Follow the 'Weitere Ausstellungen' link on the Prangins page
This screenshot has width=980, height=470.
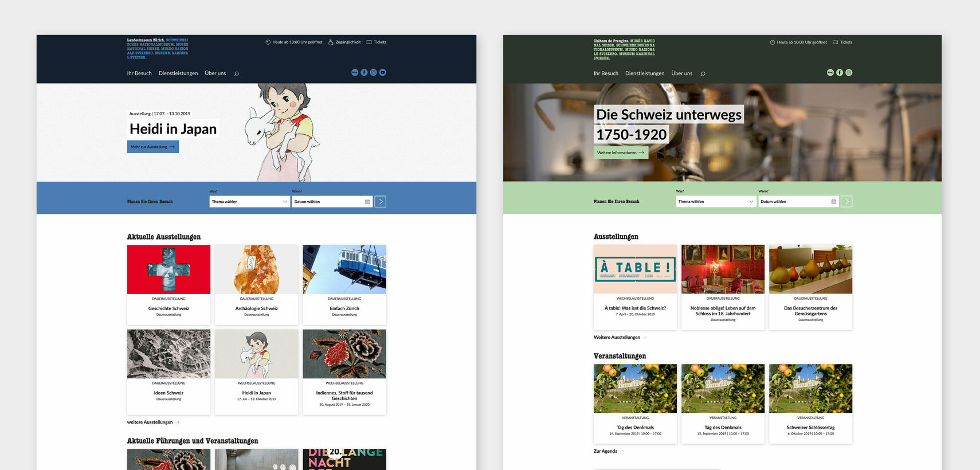click(617, 338)
